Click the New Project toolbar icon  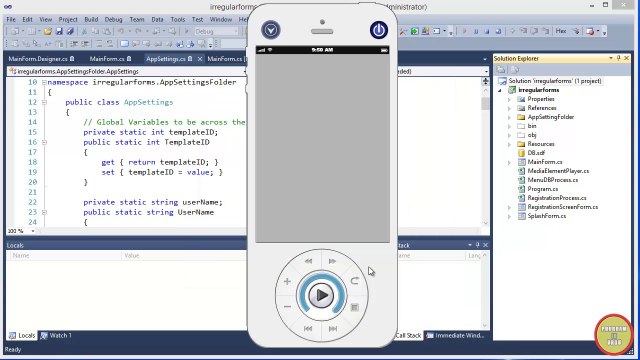click(15, 31)
